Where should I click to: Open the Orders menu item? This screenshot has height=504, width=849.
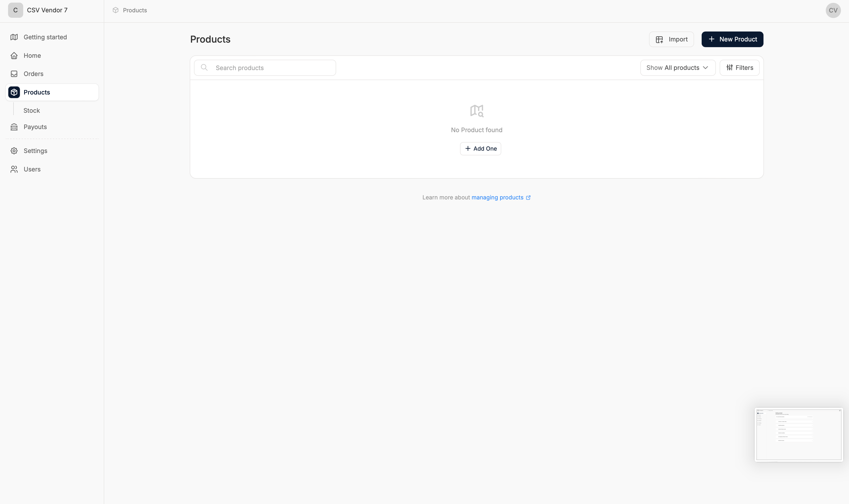[x=33, y=74]
